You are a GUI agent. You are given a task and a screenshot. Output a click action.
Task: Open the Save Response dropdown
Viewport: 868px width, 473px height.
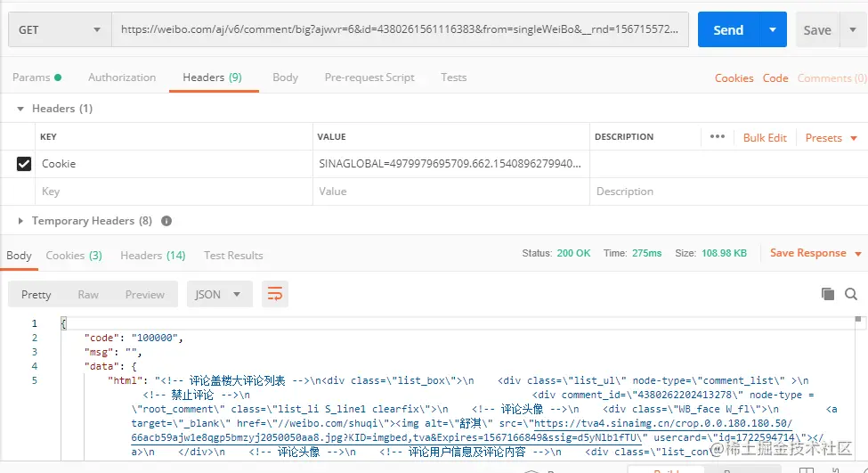[815, 253]
